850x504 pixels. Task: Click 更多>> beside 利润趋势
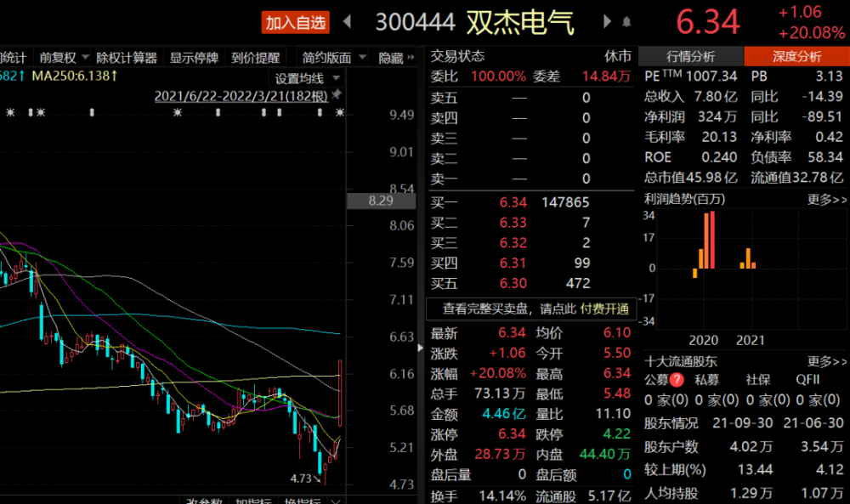click(827, 200)
